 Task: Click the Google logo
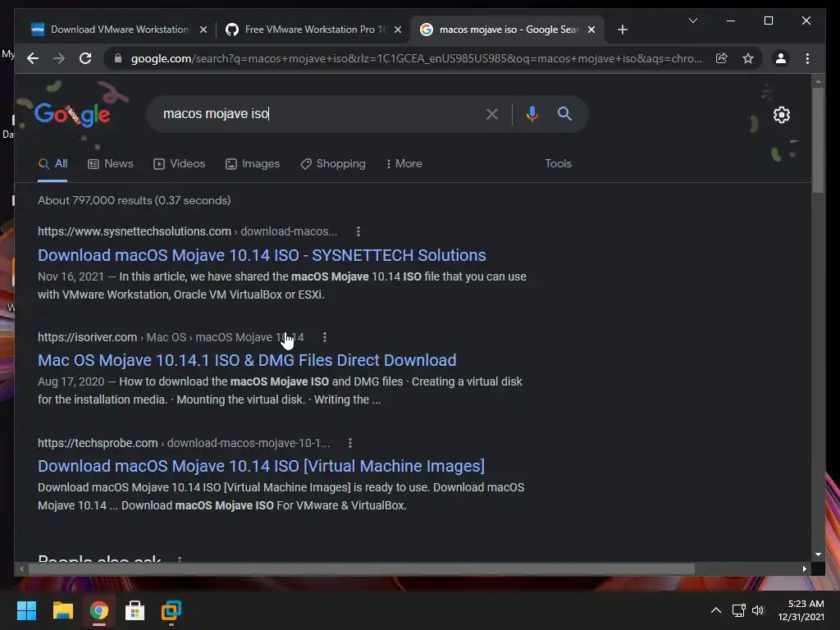click(x=72, y=114)
